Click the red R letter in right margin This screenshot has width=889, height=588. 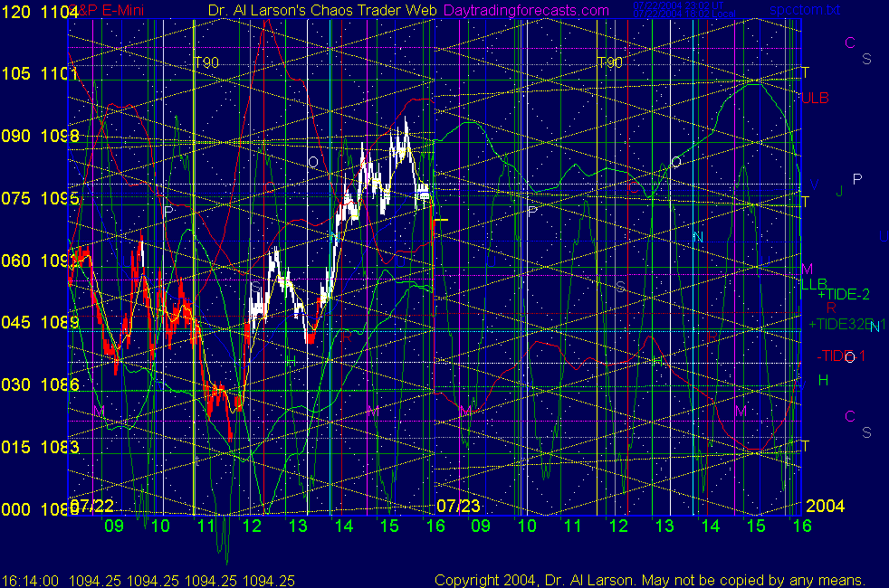pyautogui.click(x=830, y=308)
